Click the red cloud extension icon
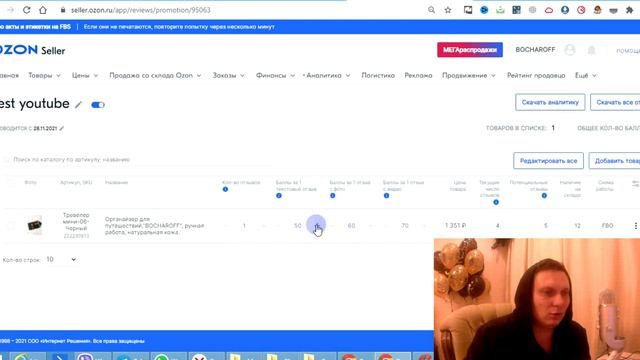 click(549, 10)
